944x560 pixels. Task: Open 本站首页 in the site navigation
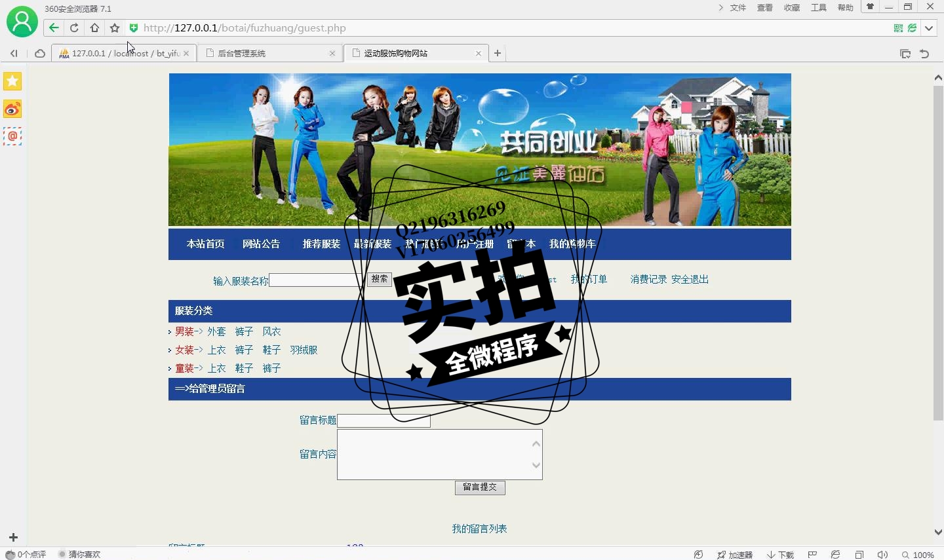[205, 244]
